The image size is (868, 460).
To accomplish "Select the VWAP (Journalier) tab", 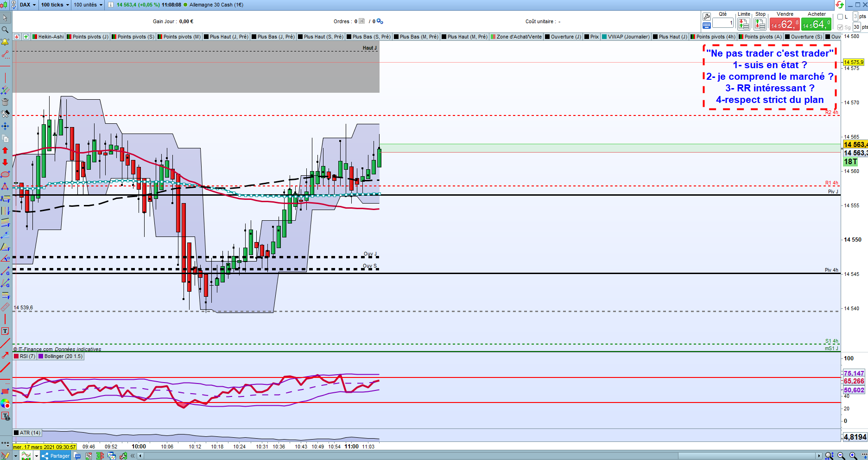I will pos(626,37).
